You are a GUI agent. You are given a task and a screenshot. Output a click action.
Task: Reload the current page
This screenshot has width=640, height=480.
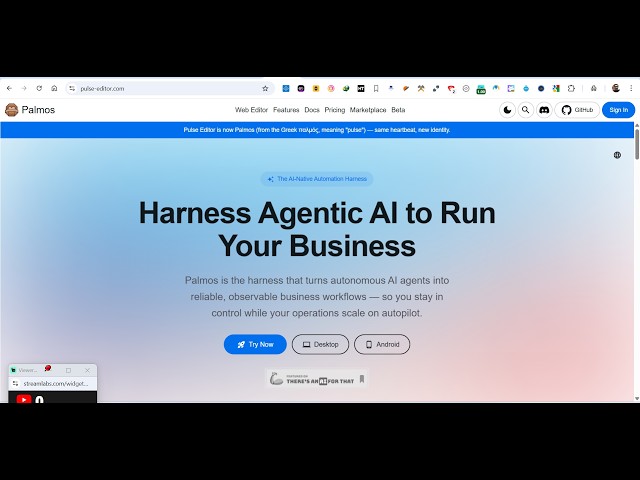(x=39, y=88)
